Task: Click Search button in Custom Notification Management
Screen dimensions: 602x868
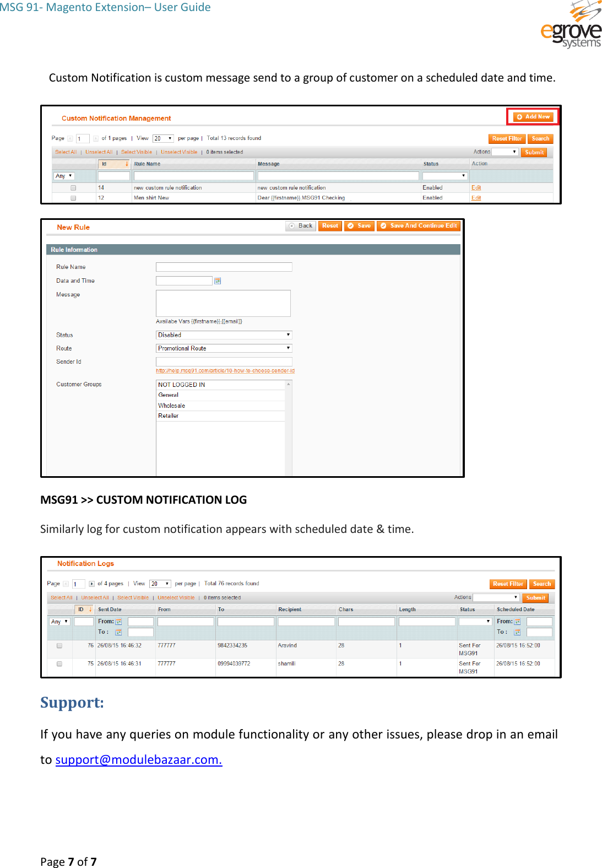Action: click(x=540, y=139)
